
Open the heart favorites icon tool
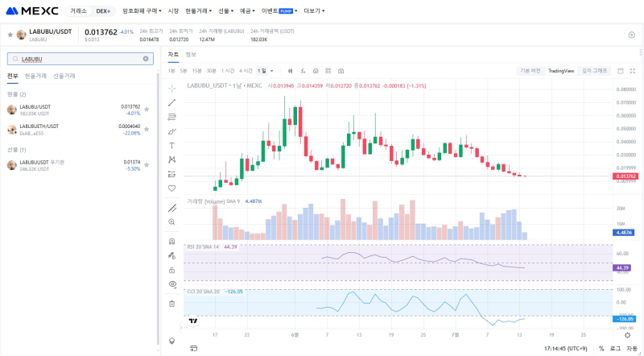click(172, 188)
